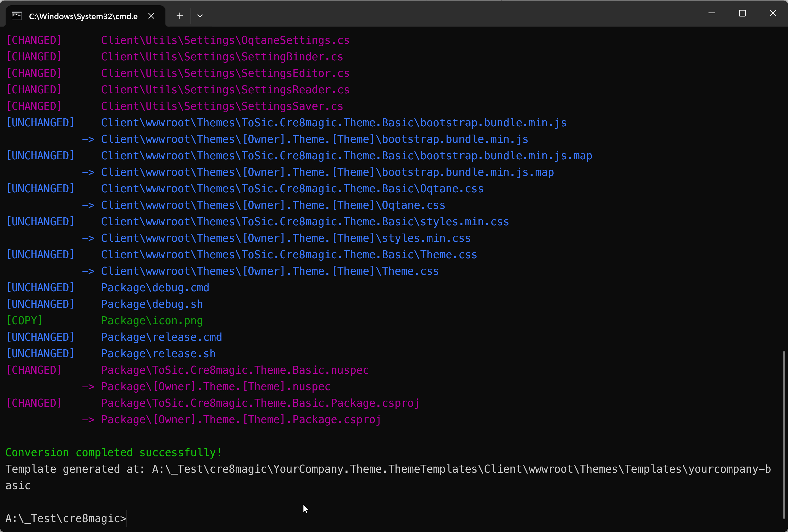This screenshot has width=788, height=532.
Task: Click the SettingsSaver.cs file path
Action: tap(222, 106)
